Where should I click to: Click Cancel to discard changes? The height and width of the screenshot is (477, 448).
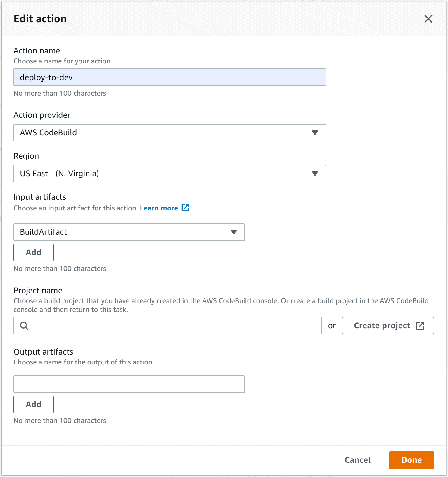click(x=357, y=460)
